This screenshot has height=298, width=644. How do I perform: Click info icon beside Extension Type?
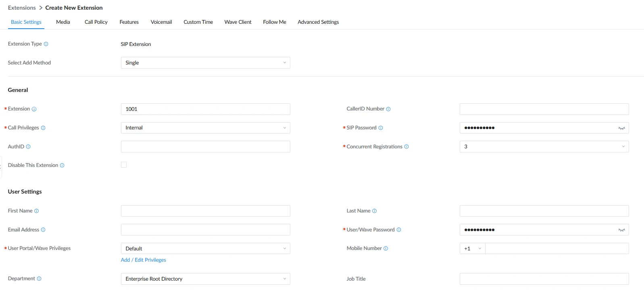[46, 44]
